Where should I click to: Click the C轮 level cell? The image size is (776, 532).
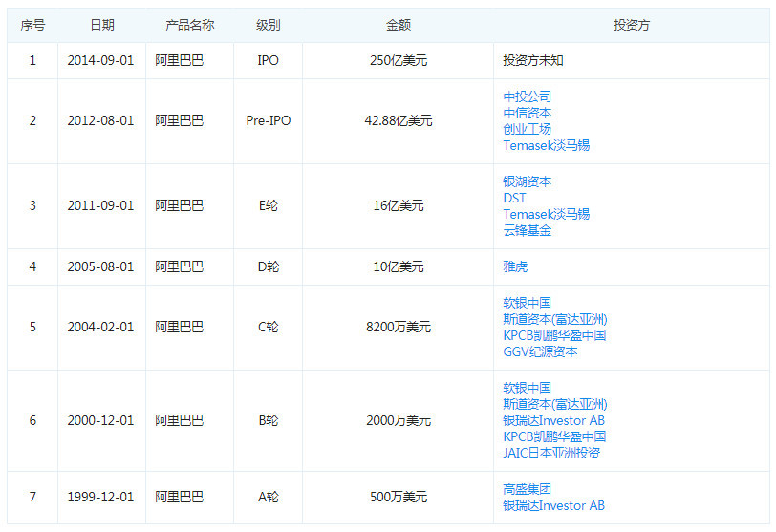[x=269, y=327]
